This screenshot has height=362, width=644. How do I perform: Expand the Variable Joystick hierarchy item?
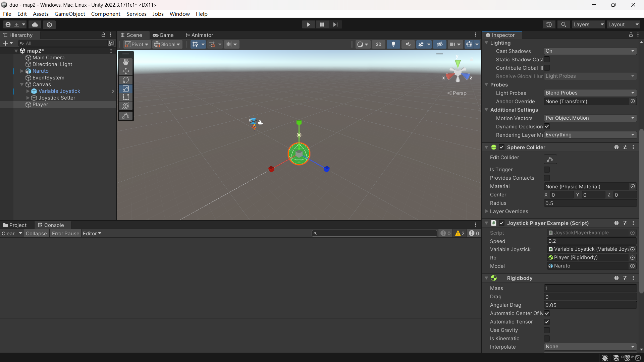[x=28, y=91]
